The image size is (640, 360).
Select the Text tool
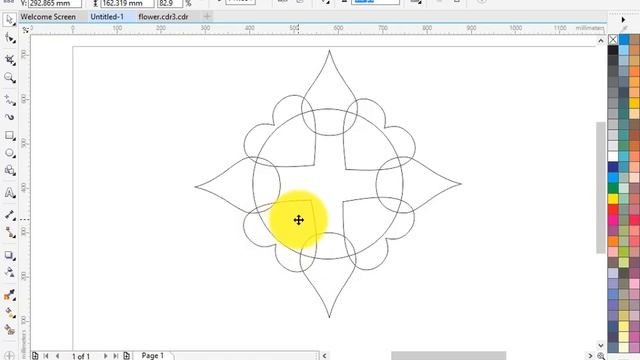click(9, 192)
